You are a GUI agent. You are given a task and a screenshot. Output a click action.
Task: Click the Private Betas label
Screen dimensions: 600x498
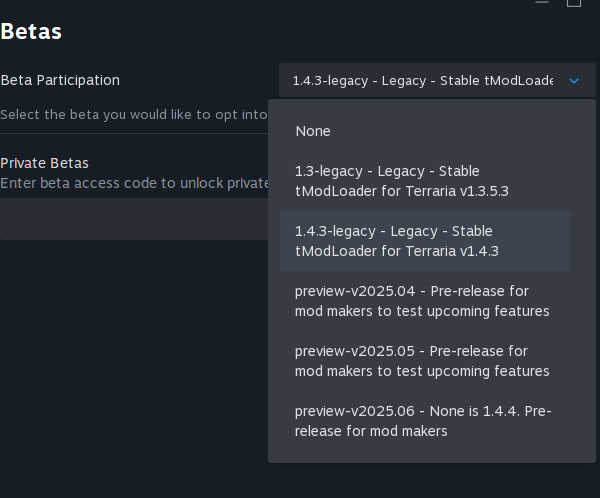click(x=45, y=163)
